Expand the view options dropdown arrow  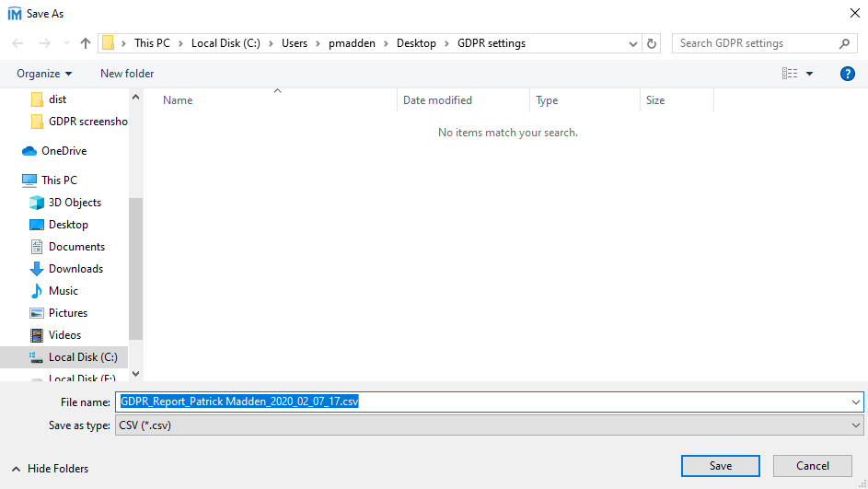tap(810, 74)
